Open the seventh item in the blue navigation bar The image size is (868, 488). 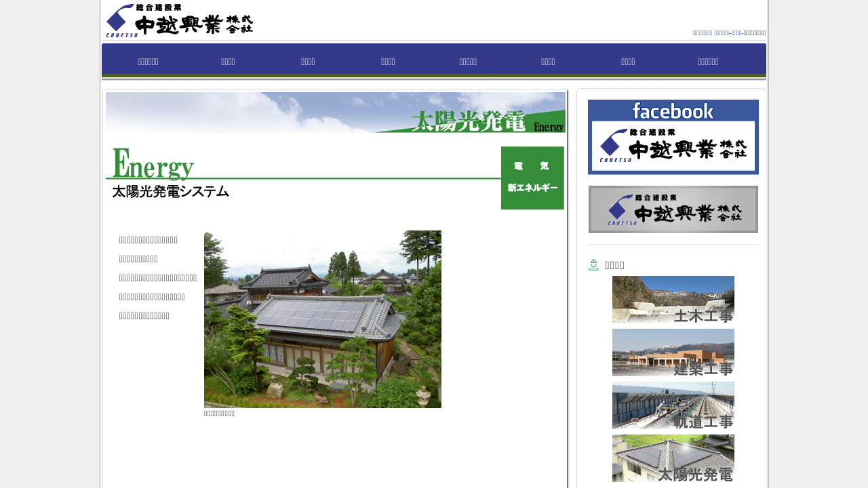[x=628, y=62]
